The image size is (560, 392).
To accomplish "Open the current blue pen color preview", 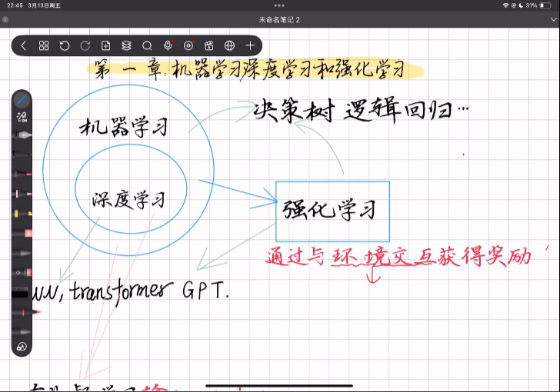I will coord(22,101).
